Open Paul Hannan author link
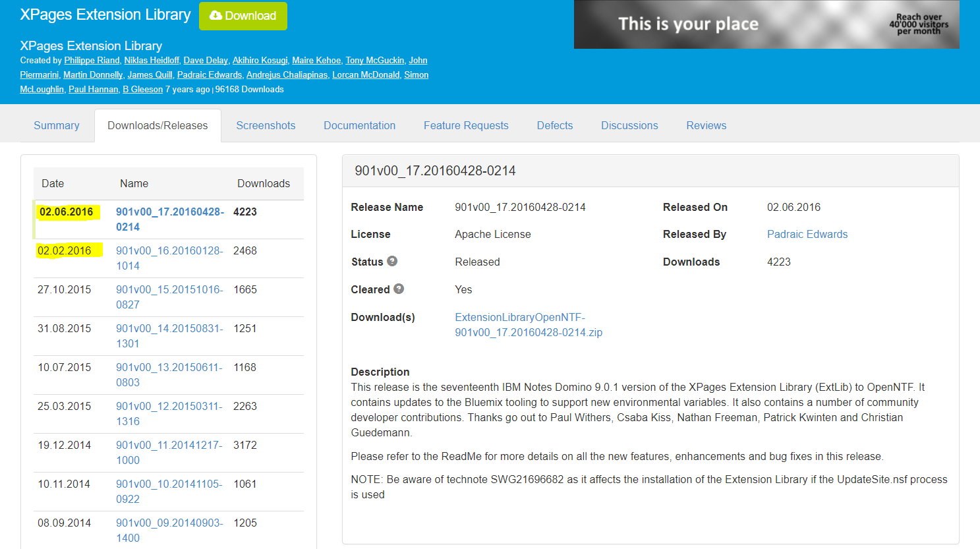 (x=94, y=89)
